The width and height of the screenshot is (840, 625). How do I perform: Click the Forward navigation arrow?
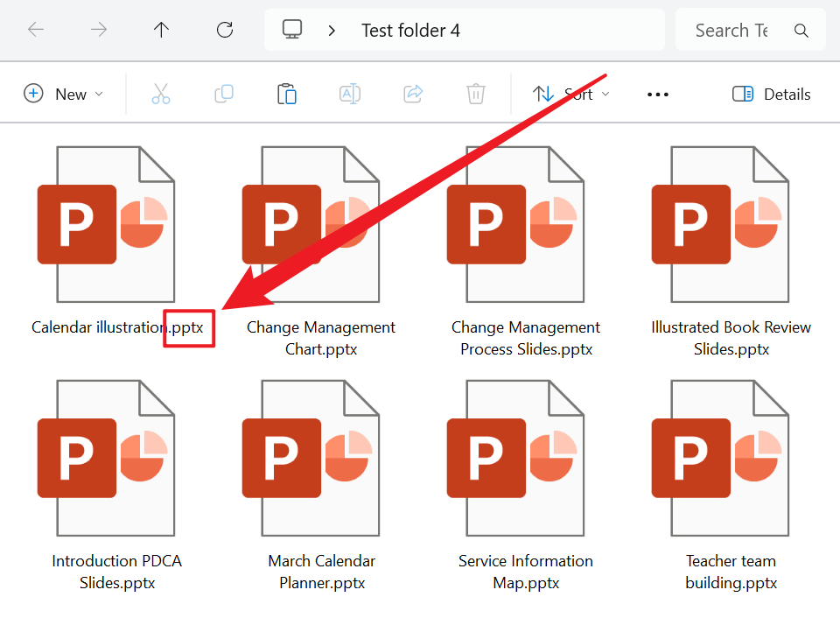click(99, 30)
